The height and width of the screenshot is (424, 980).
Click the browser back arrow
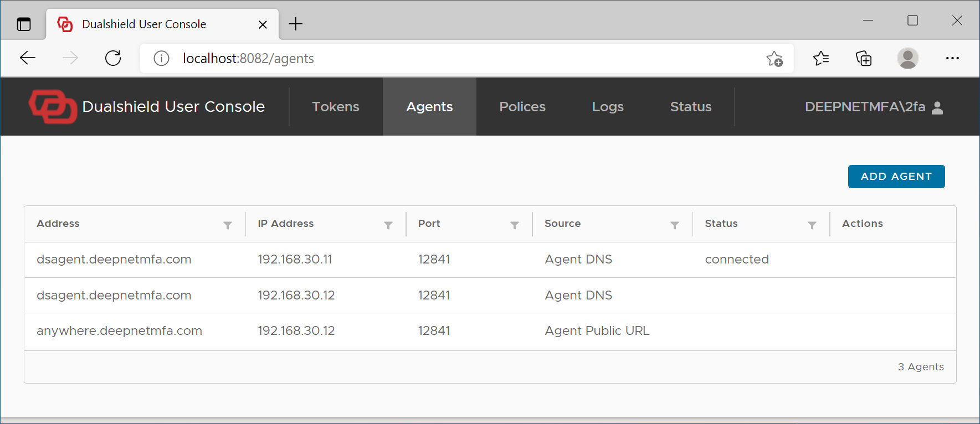pyautogui.click(x=28, y=58)
